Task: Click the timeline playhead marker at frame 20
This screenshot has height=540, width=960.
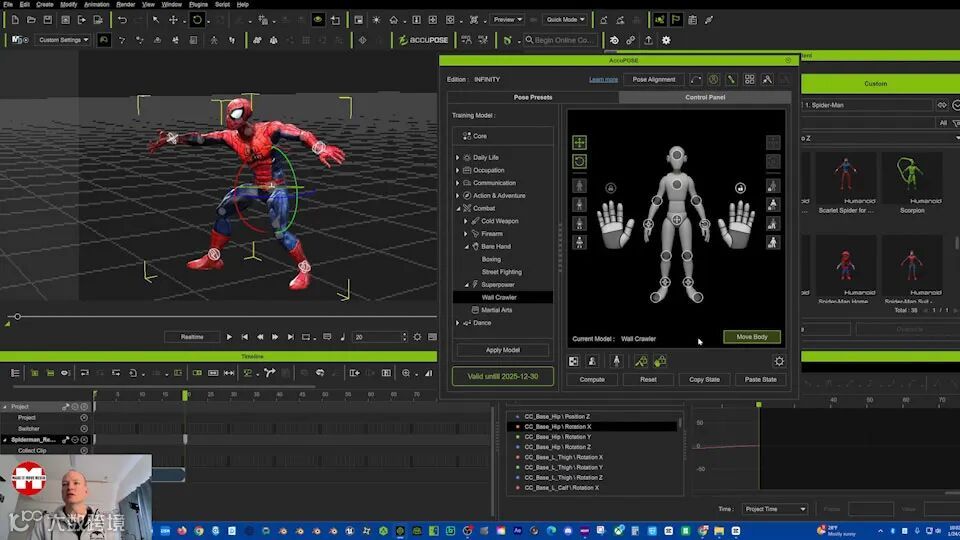Action: (185, 395)
